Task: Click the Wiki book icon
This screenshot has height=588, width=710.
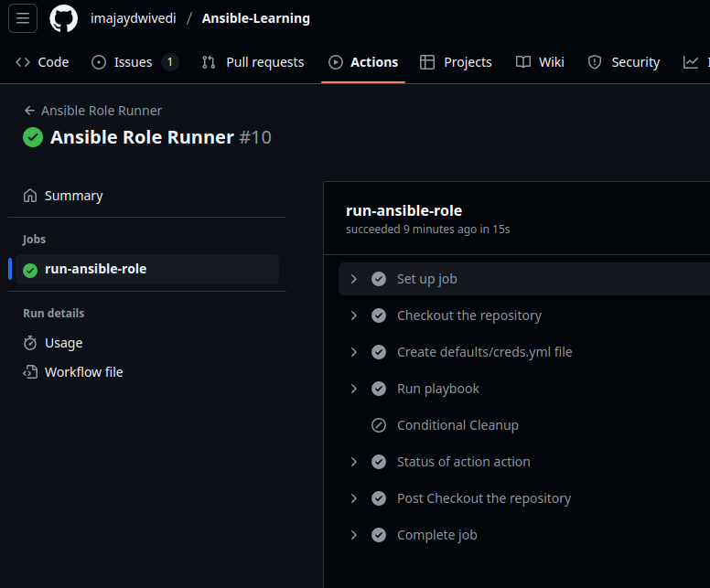Action: point(523,62)
